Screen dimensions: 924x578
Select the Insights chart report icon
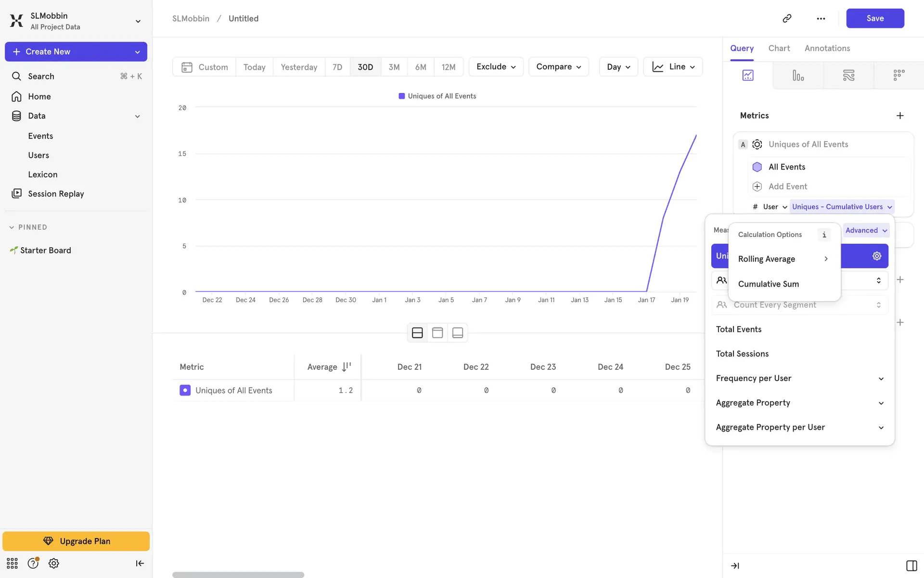pos(748,75)
